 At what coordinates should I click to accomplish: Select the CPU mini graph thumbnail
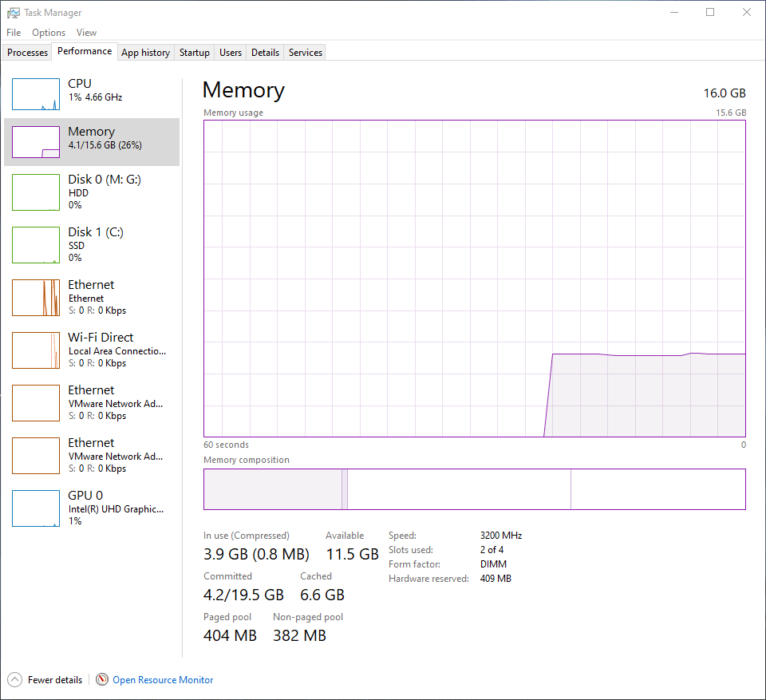point(36,94)
